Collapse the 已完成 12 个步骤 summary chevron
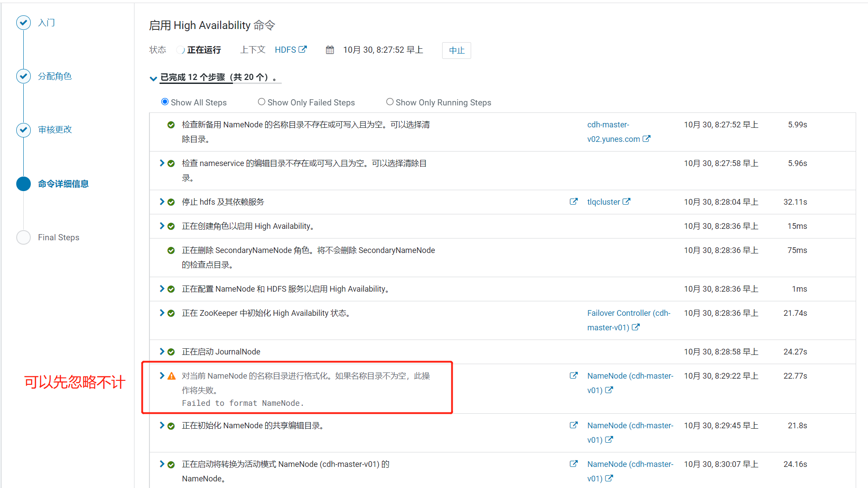This screenshot has height=488, width=868. (153, 79)
